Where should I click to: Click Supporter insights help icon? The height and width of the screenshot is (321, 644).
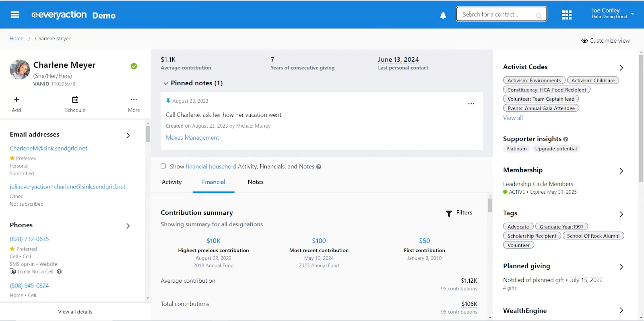[566, 139]
